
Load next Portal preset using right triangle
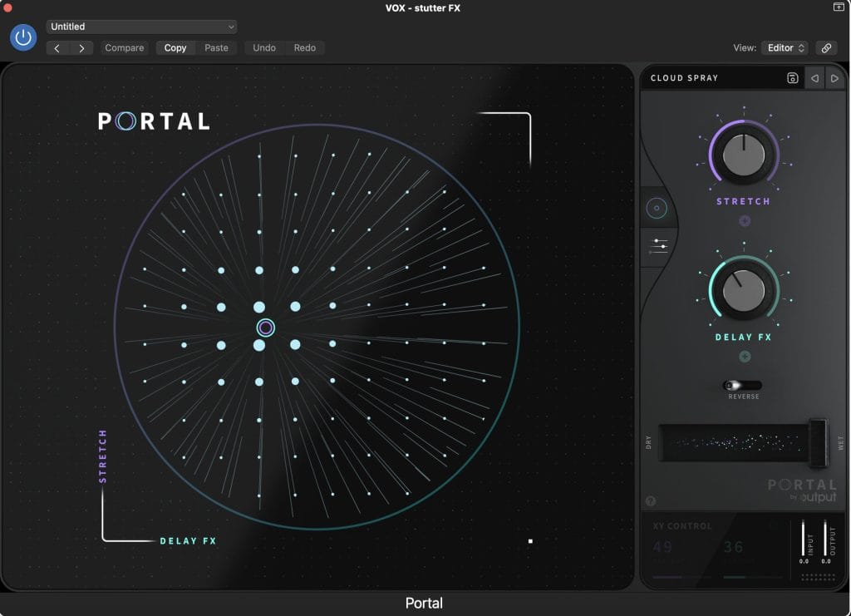click(x=834, y=78)
